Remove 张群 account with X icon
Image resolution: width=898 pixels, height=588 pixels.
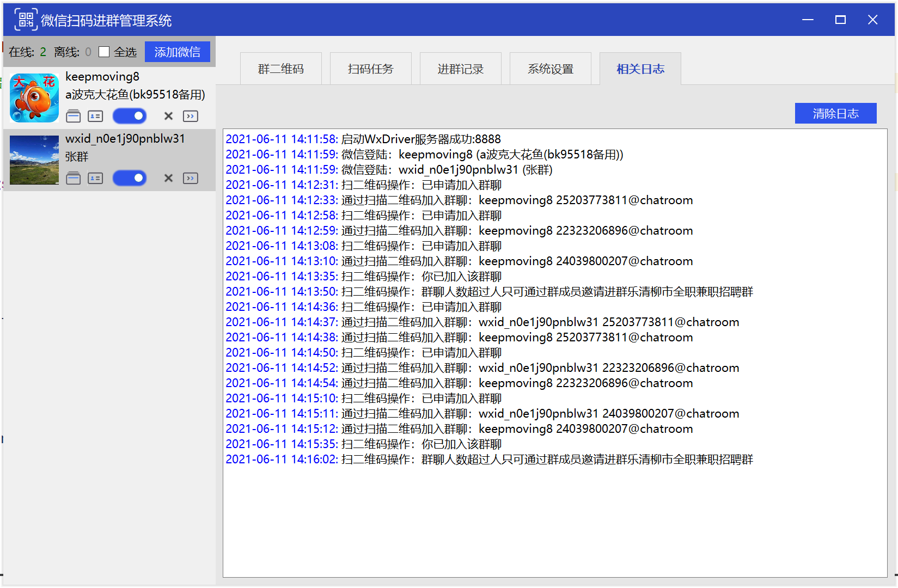pos(169,178)
